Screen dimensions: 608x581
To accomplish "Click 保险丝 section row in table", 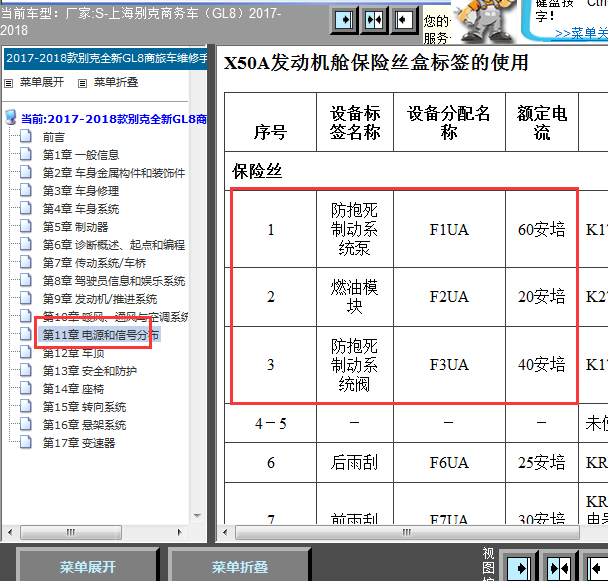I will point(416,171).
